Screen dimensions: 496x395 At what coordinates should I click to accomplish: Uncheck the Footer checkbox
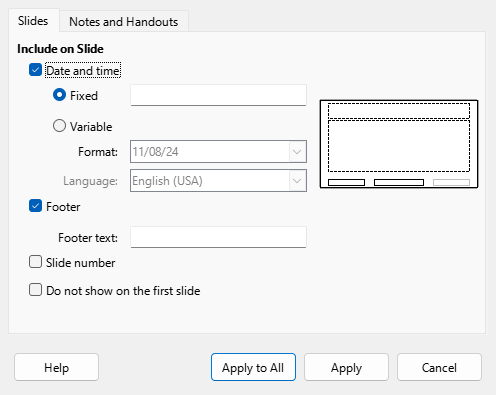click(35, 206)
